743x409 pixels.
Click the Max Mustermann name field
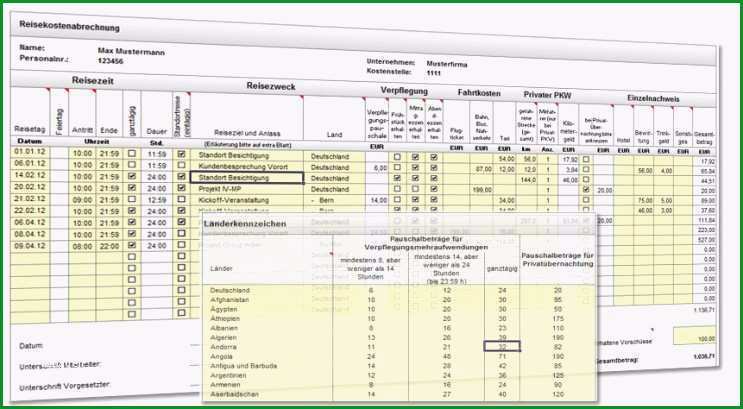pyautogui.click(x=131, y=51)
